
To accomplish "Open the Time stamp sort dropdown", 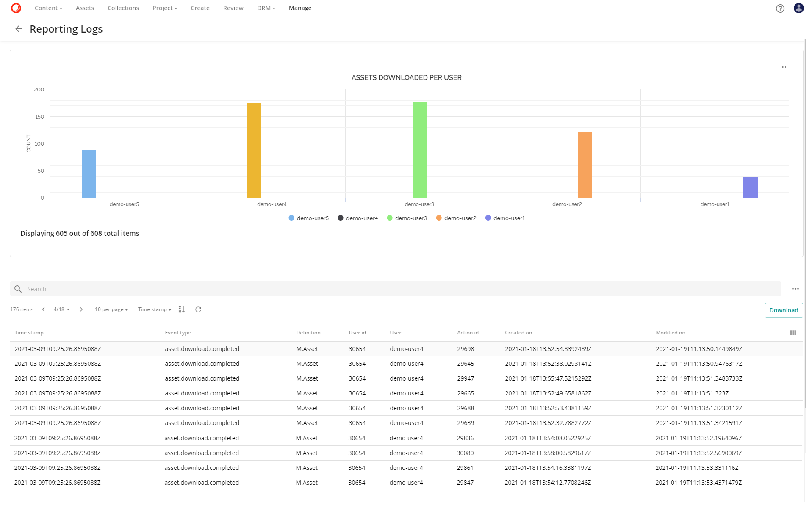I will (153, 309).
